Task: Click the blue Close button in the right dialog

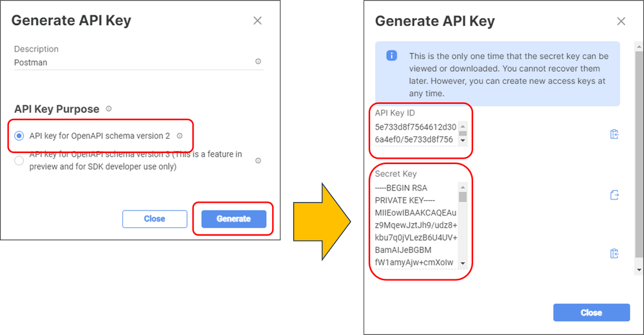Action: point(591,312)
